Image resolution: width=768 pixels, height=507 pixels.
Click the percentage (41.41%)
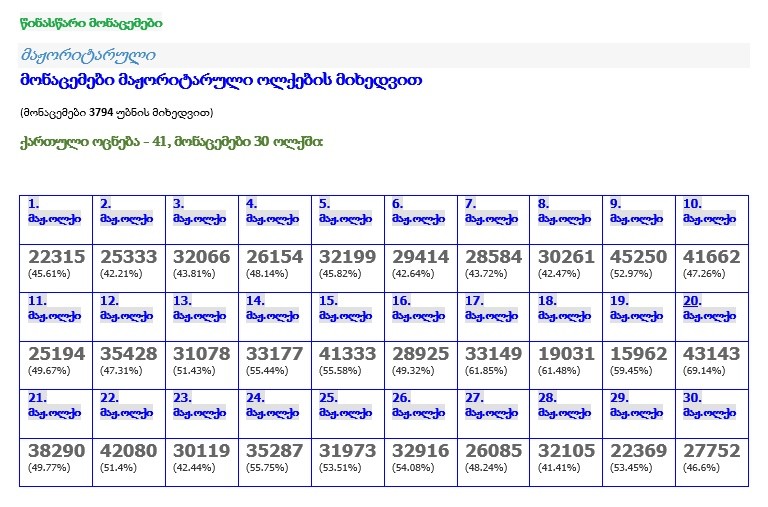click(559, 468)
